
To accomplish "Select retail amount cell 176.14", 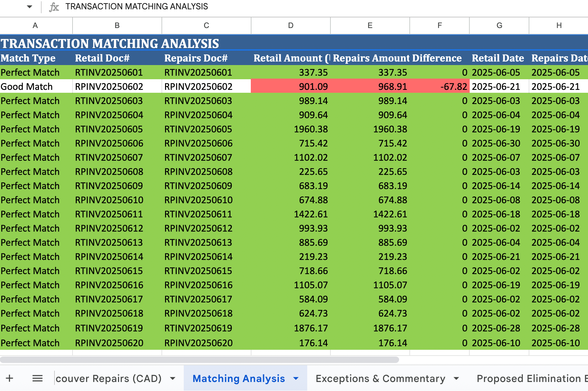I will click(x=291, y=343).
